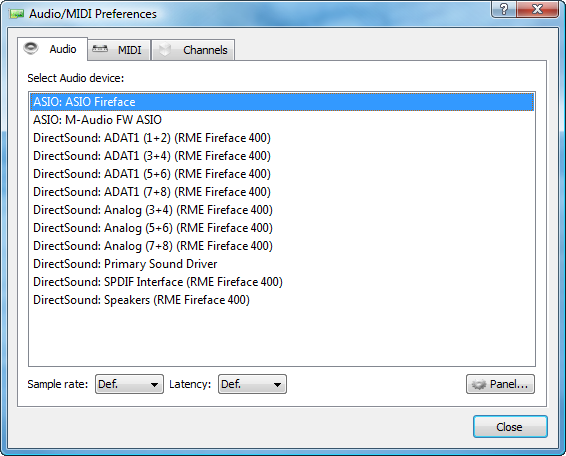Close the preferences with the Close button
The image size is (566, 456).
point(510,427)
